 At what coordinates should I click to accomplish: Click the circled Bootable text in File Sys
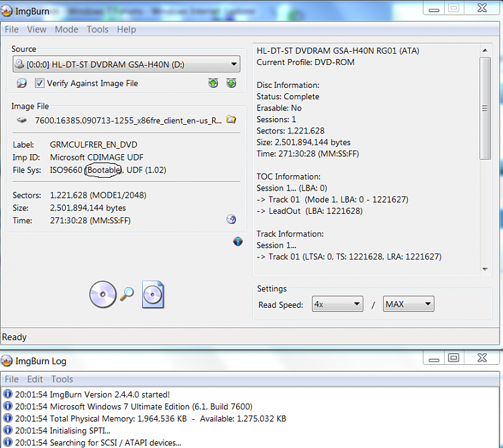(x=103, y=170)
